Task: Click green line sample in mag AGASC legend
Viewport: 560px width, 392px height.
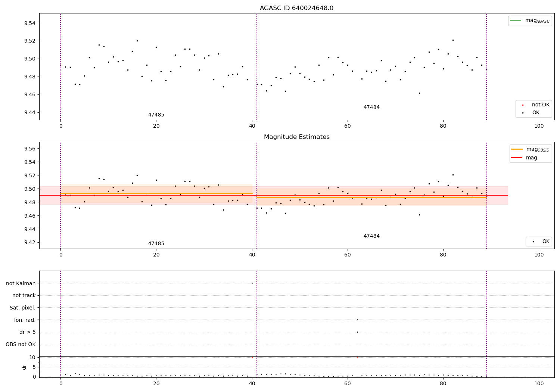Action: tap(516, 21)
